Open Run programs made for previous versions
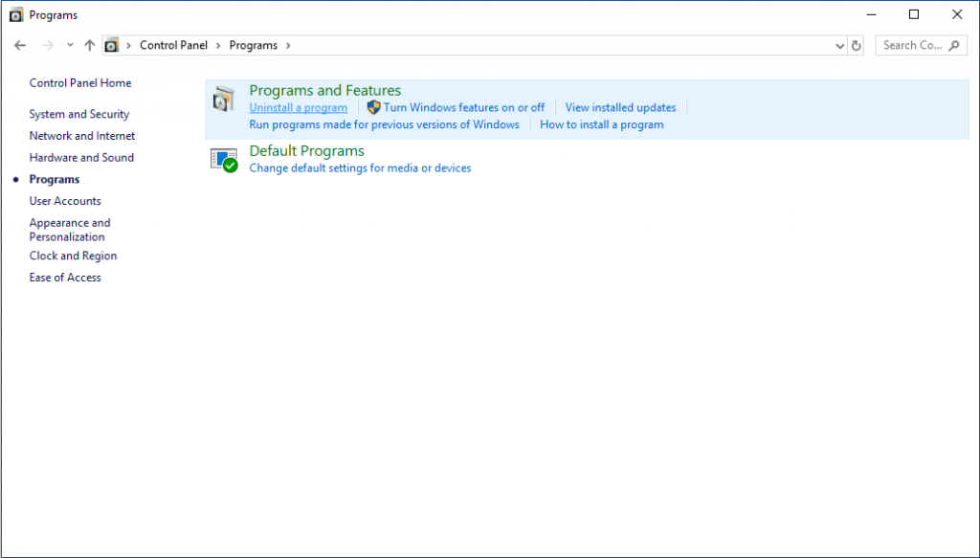The width and height of the screenshot is (980, 558). 385,124
